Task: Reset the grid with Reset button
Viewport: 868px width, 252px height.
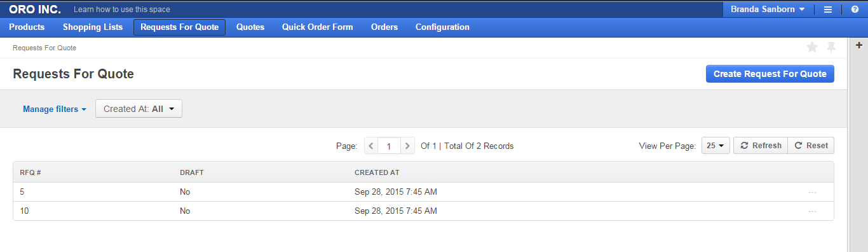Action: pyautogui.click(x=811, y=146)
